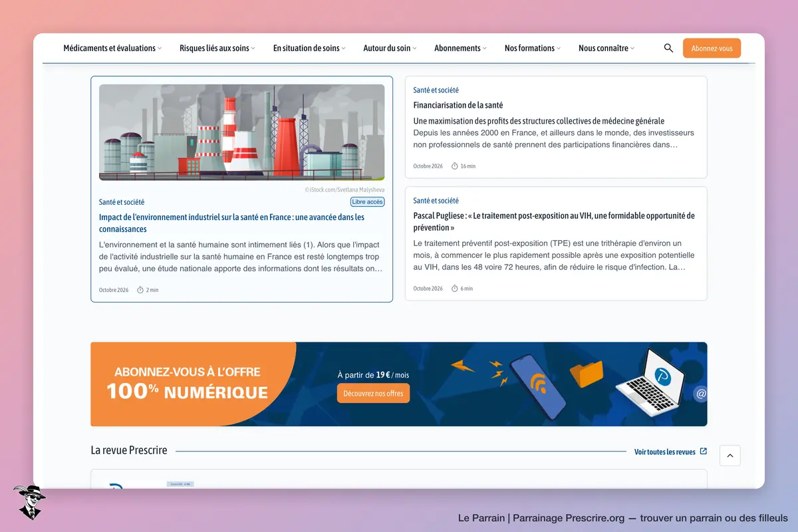Screen dimensions: 798x532
Task: Click the excerpt starting 'Le traitement préventif post-exposition'
Action: point(553,255)
